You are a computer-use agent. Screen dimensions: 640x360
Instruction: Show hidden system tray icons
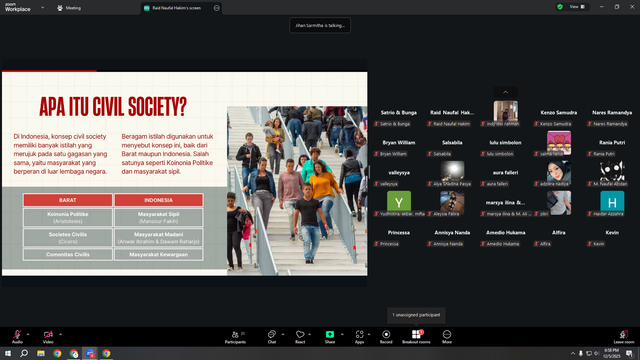573,353
